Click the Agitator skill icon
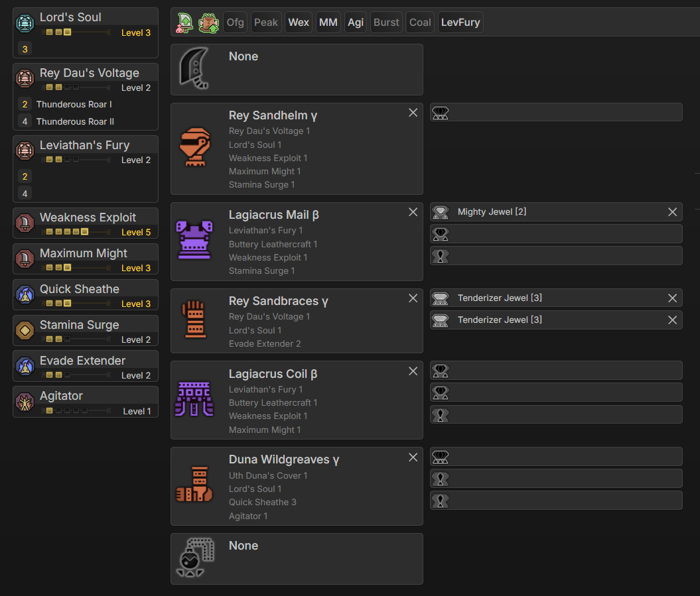This screenshot has height=596, width=700. coord(25,402)
